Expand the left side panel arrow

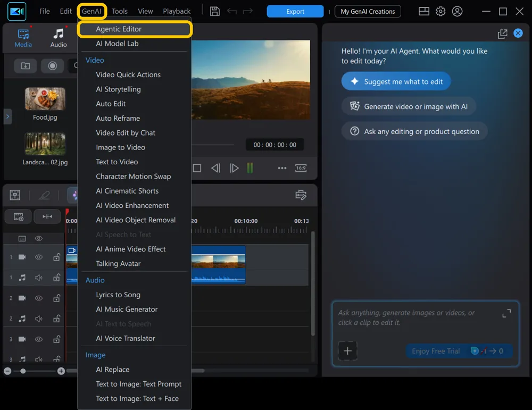pos(7,116)
